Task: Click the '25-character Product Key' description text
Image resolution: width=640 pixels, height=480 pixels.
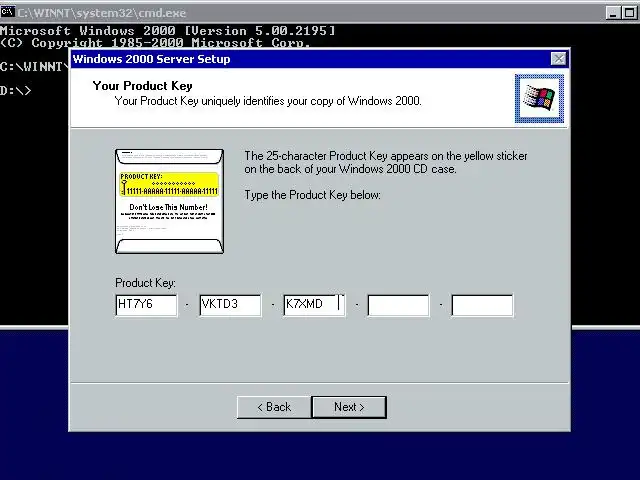Action: coord(386,162)
